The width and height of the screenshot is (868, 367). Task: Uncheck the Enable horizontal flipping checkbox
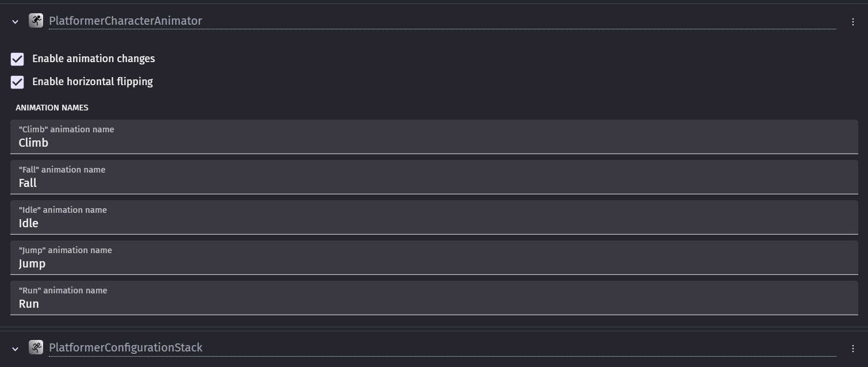(17, 82)
